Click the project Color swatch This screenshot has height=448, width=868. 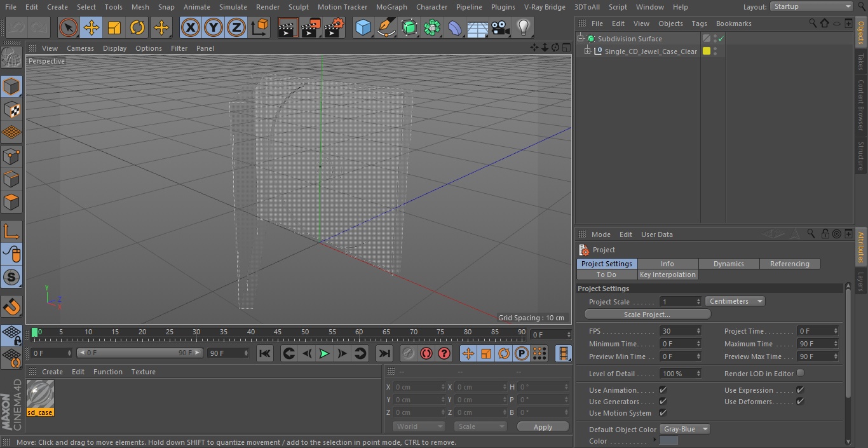coord(669,441)
